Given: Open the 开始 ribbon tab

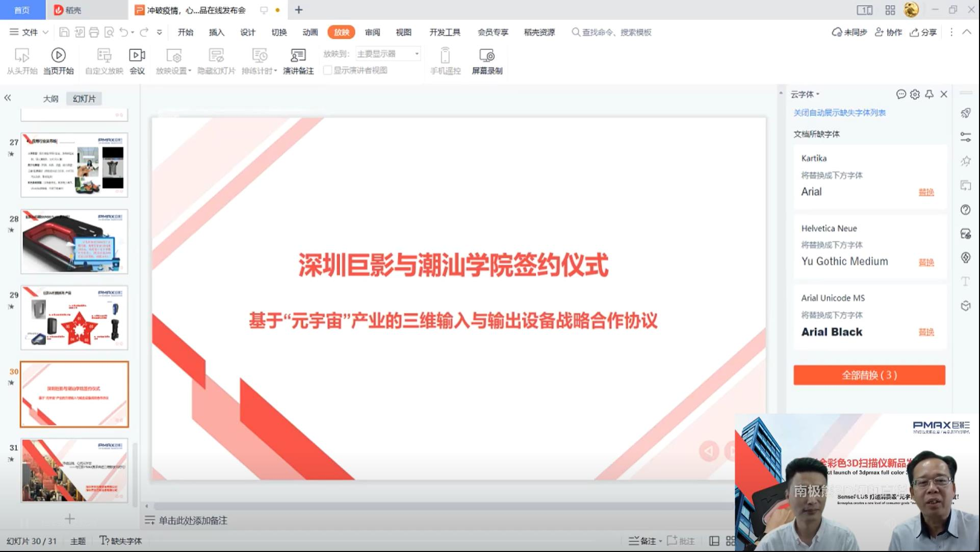Looking at the screenshot, I should pos(186,32).
